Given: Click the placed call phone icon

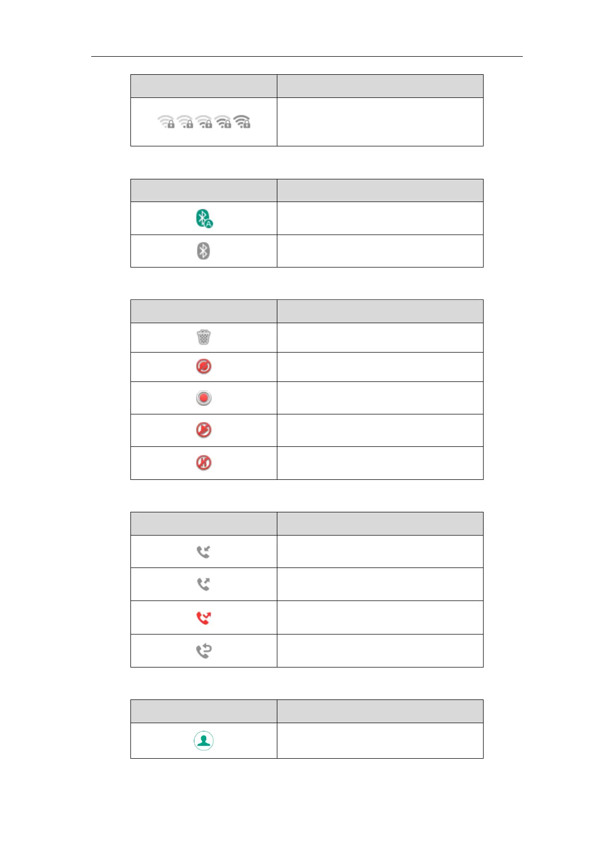Looking at the screenshot, I should click(204, 584).
